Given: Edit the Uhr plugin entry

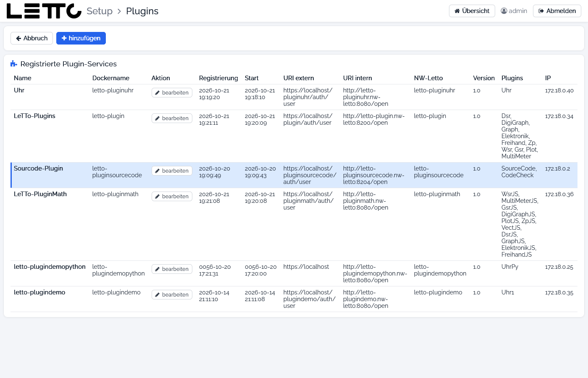Looking at the screenshot, I should pyautogui.click(x=172, y=93).
